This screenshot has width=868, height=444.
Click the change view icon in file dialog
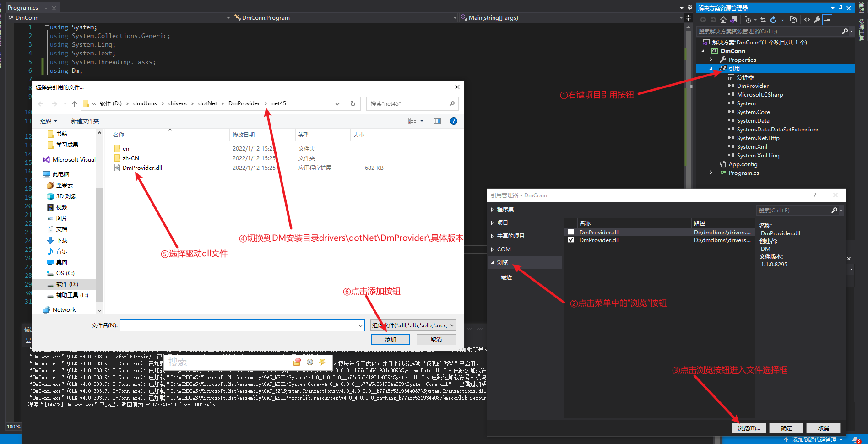pos(412,121)
